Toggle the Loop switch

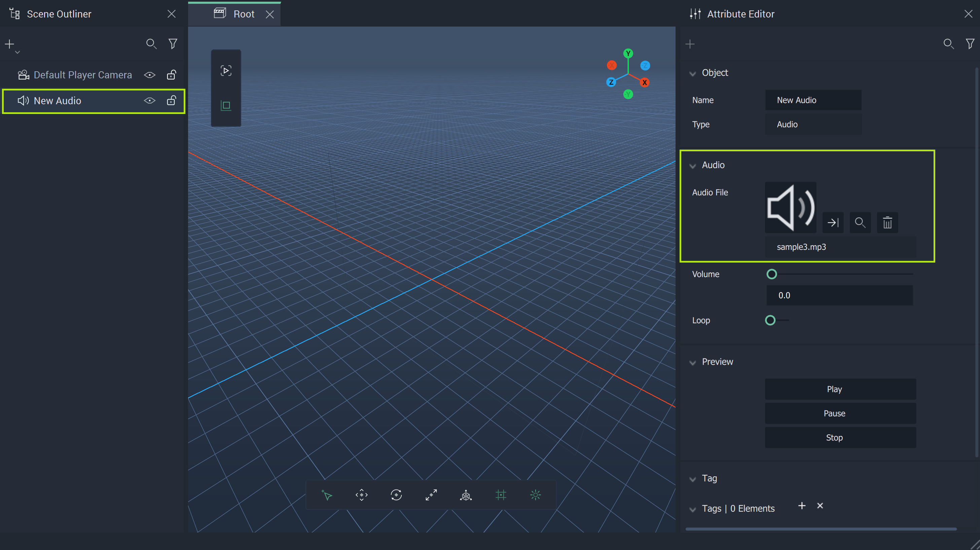click(771, 320)
